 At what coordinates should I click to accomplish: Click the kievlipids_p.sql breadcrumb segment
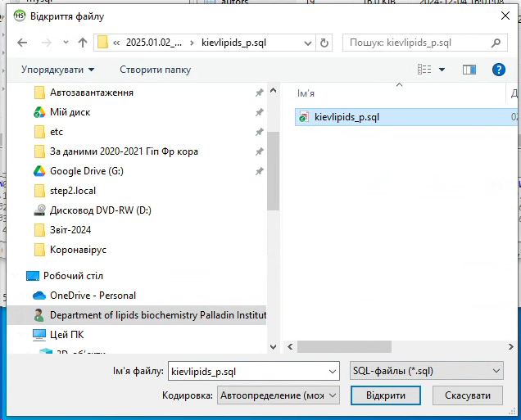(x=233, y=43)
